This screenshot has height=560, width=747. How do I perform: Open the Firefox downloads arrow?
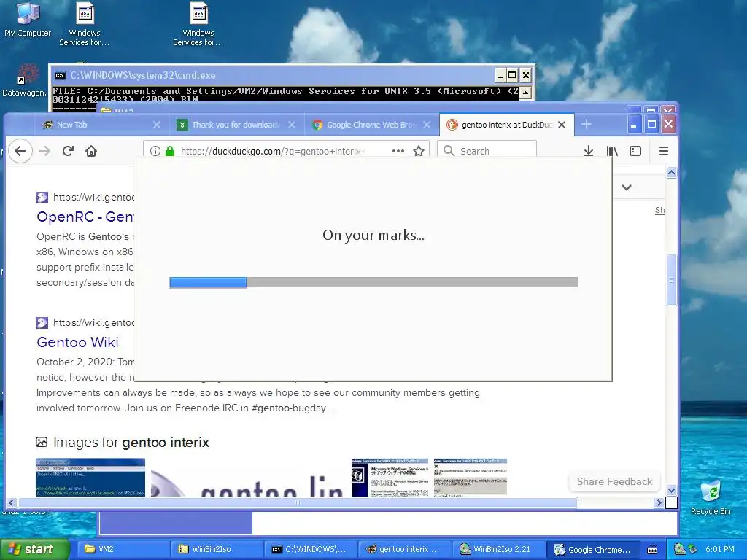point(589,151)
